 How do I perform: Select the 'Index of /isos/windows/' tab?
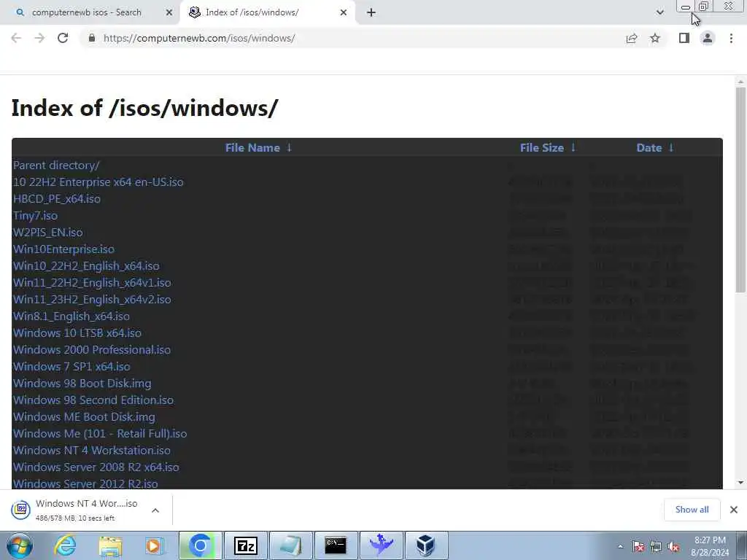click(252, 12)
